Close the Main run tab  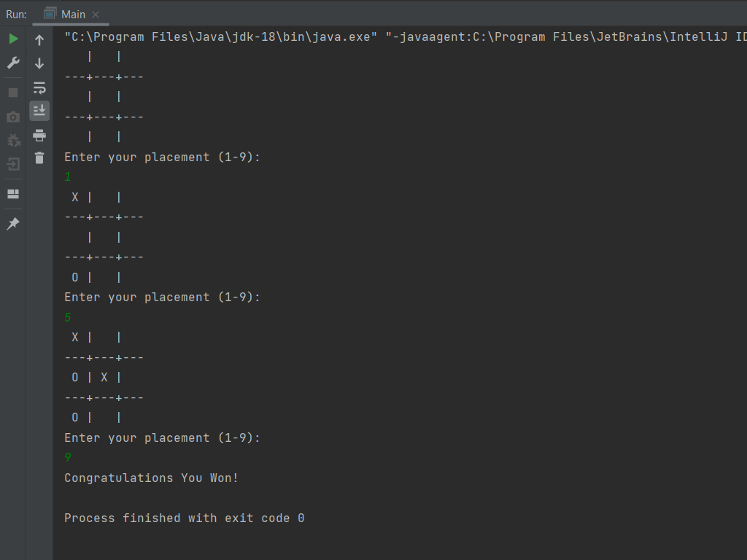coord(96,15)
